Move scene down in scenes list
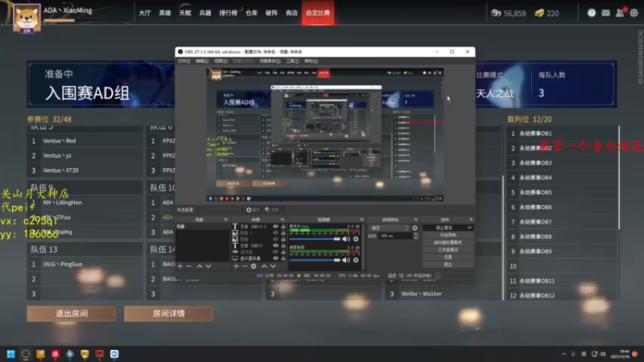The height and width of the screenshot is (362, 644). pos(208,266)
